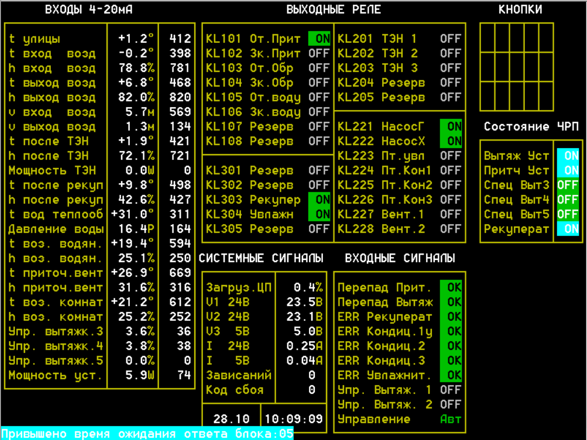
Task: Toggle the Рекуперат ЧРП ON status
Action: coord(568,229)
